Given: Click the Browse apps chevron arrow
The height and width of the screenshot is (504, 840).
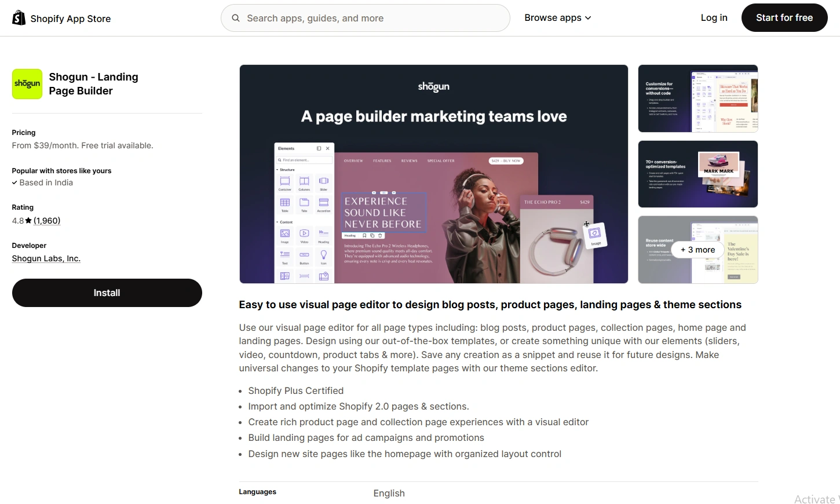Looking at the screenshot, I should [588, 18].
